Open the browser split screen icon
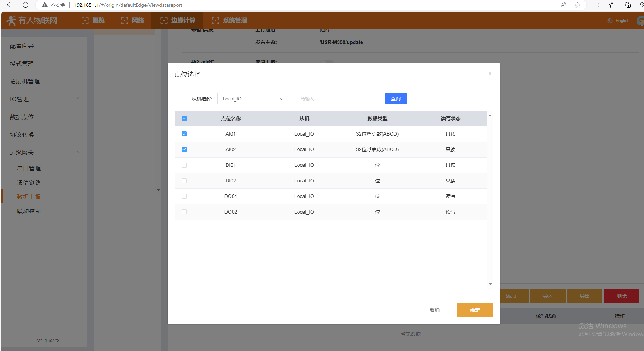The height and width of the screenshot is (351, 644). click(x=596, y=5)
